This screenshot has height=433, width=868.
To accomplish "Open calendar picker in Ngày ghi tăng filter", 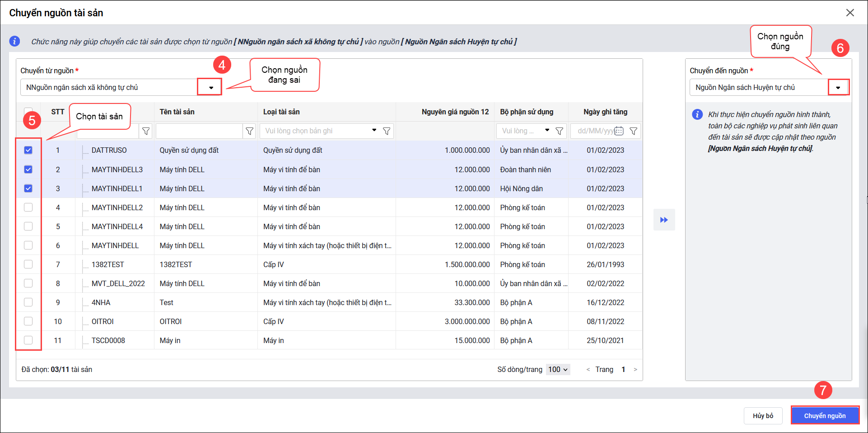I will pyautogui.click(x=619, y=131).
